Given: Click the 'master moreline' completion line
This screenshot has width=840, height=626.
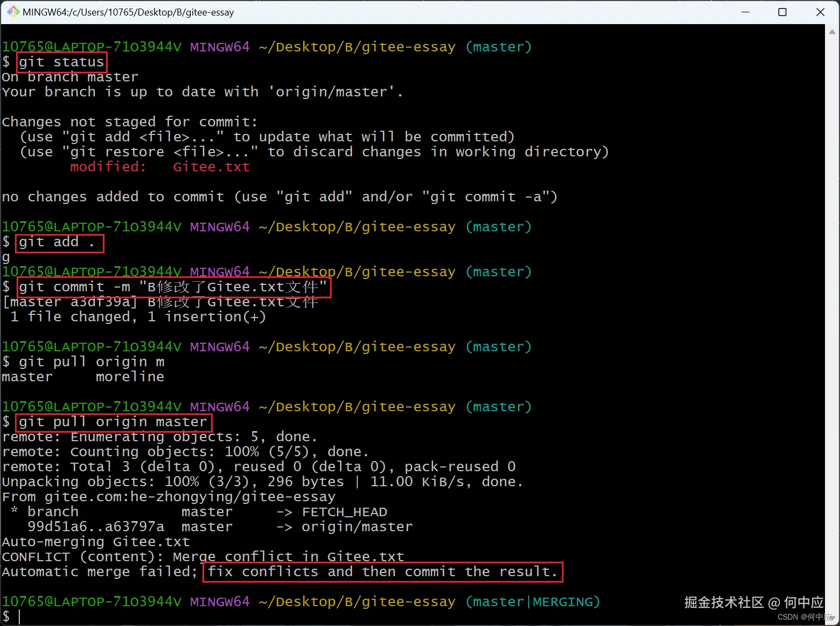Looking at the screenshot, I should click(83, 377).
